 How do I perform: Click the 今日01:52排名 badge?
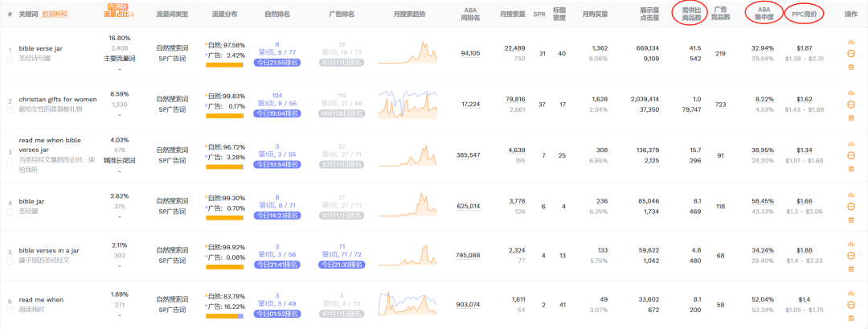pos(276,314)
